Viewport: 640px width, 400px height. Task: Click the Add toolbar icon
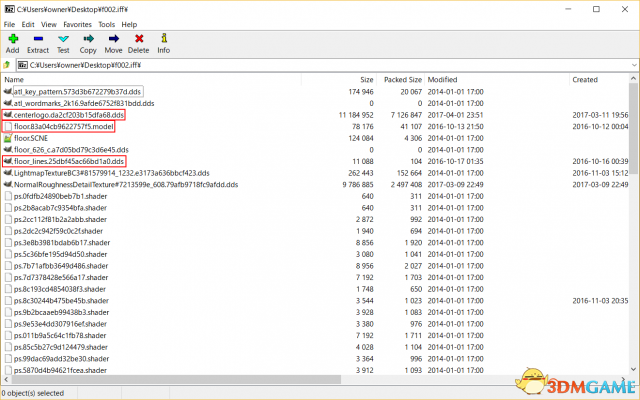click(13, 39)
